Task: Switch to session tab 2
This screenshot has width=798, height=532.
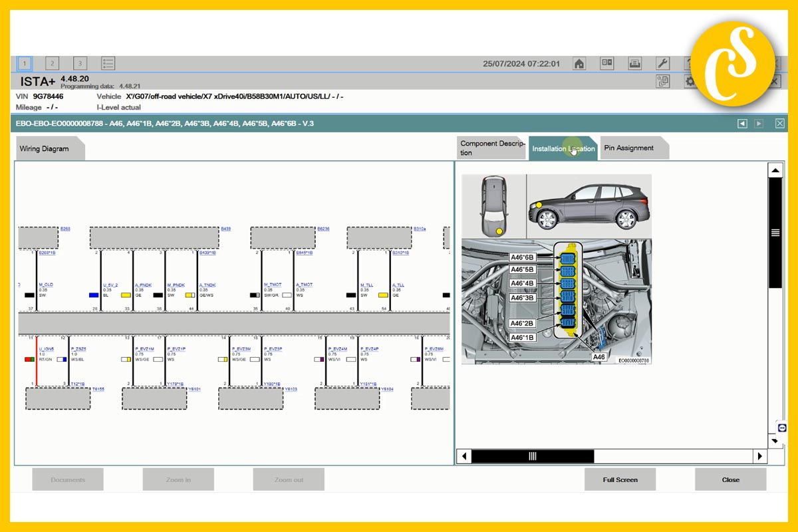Action: pos(52,63)
